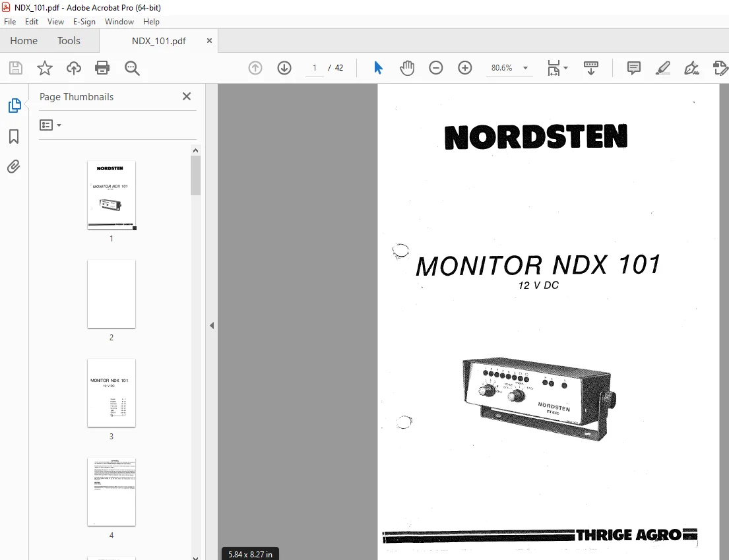Activate the Hand pan tool
The width and height of the screenshot is (729, 560).
pos(407,68)
